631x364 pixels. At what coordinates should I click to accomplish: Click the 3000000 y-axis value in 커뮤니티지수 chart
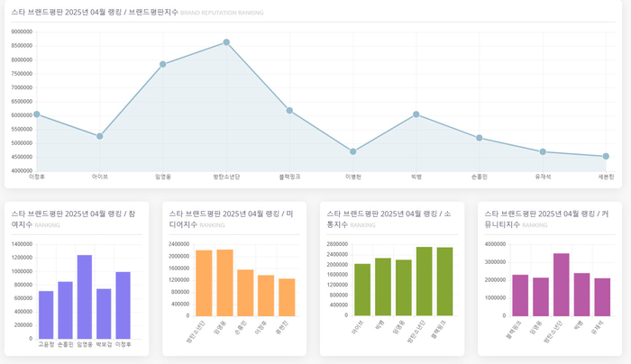[496, 262]
